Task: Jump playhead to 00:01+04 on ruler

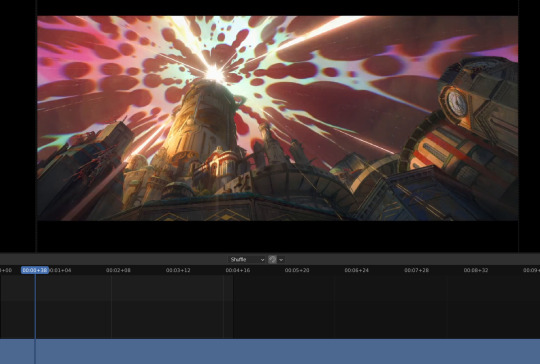Action: (x=60, y=270)
